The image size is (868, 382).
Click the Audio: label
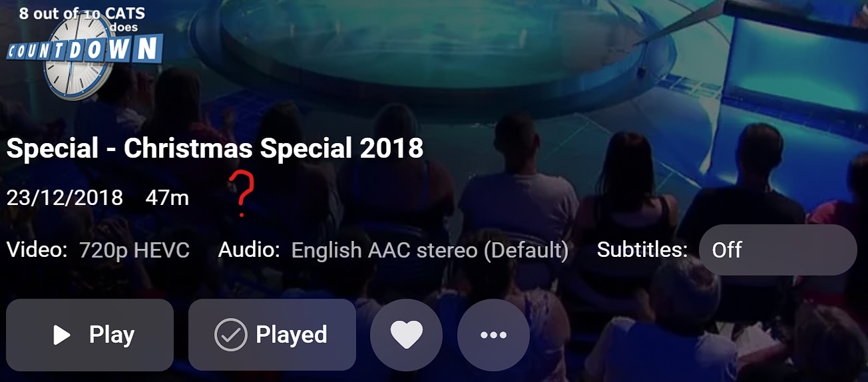pos(250,250)
